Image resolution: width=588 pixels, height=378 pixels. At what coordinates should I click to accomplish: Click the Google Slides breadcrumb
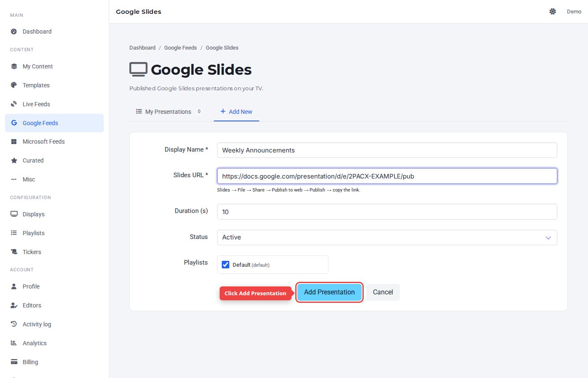pyautogui.click(x=222, y=48)
